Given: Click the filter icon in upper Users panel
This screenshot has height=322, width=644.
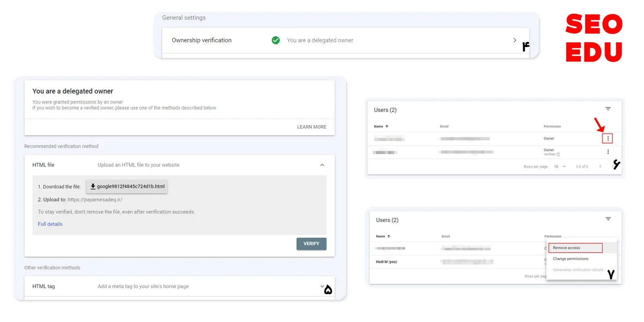Looking at the screenshot, I should coord(608,109).
